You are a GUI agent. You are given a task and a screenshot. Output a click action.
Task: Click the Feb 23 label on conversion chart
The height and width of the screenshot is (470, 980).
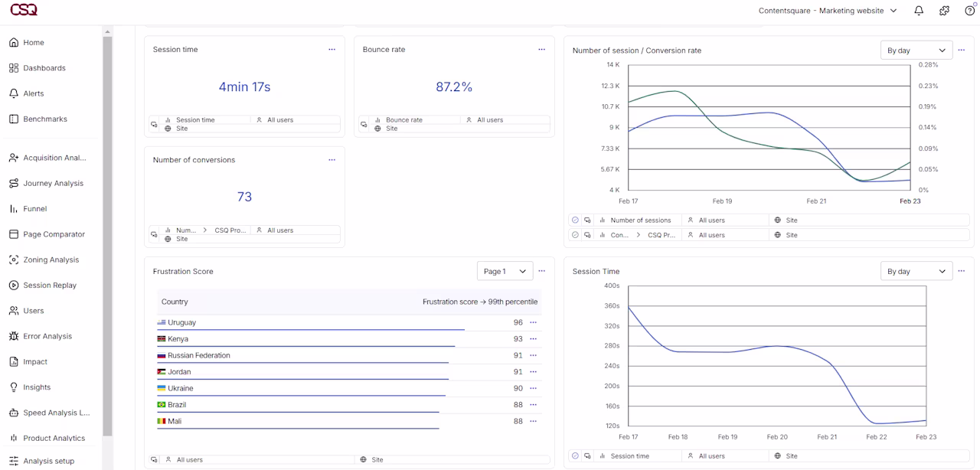(910, 201)
